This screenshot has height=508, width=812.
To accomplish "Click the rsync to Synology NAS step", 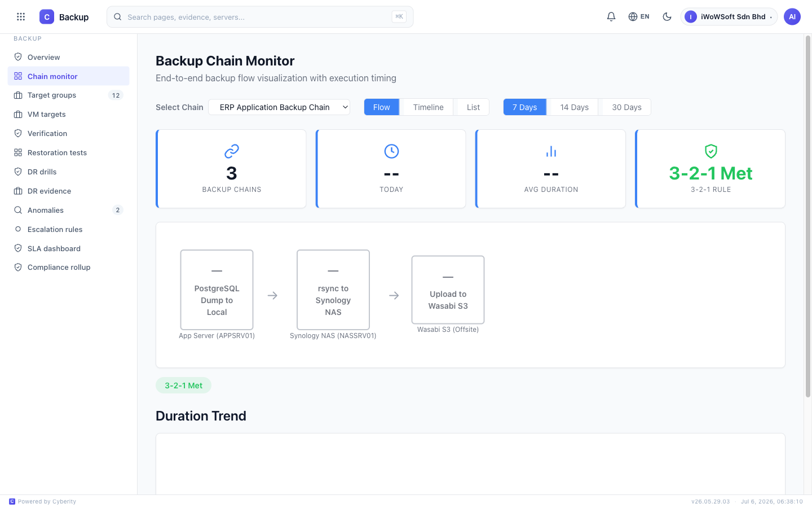I will (x=333, y=290).
